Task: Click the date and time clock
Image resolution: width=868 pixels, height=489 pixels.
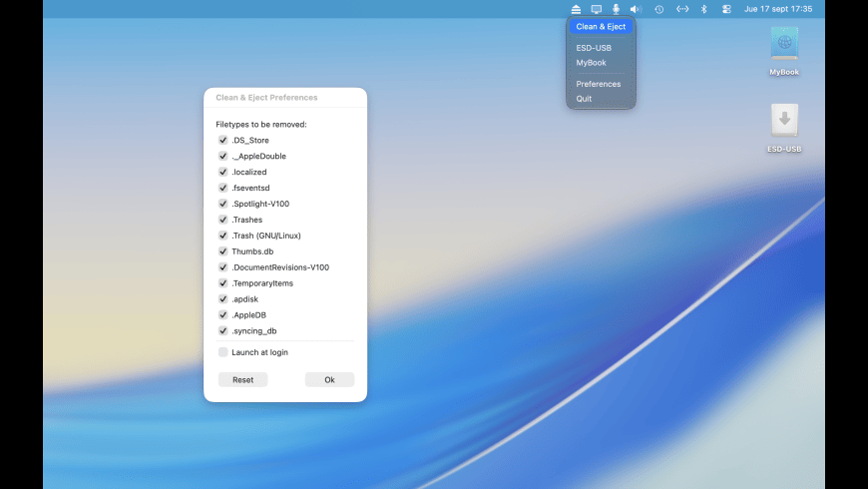Action: (x=778, y=9)
